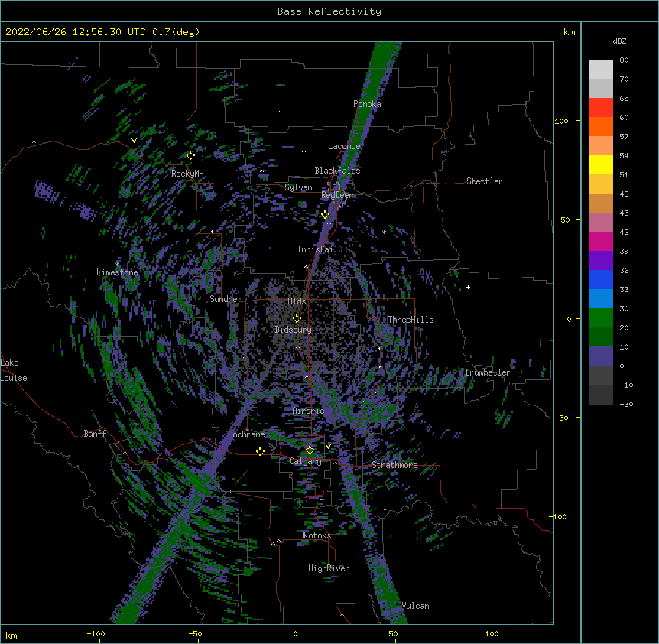Select the yellow diamond marker directly above Calgary label
Screen dimensions: 659x644
point(310,450)
